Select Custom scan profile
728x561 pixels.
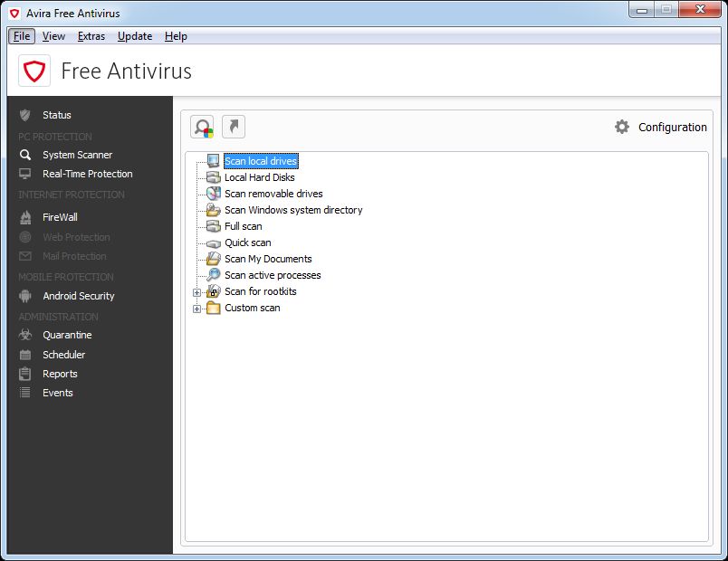click(x=252, y=308)
